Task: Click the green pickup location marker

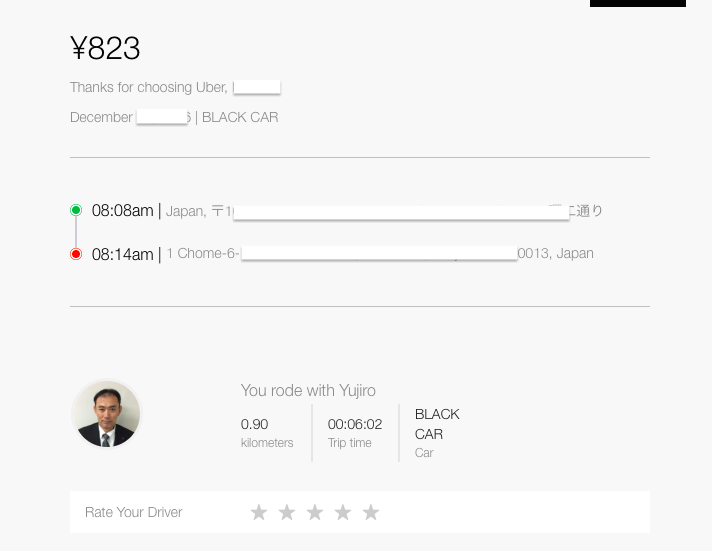Action: pyautogui.click(x=76, y=210)
